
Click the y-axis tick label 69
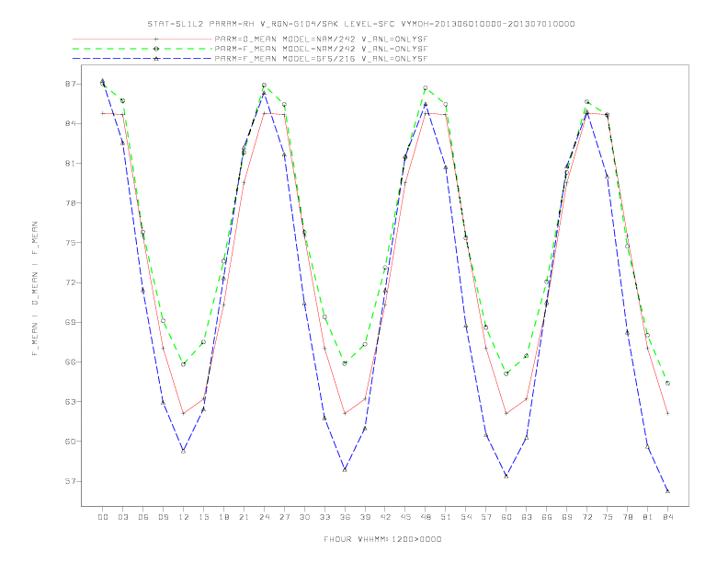[x=70, y=322]
